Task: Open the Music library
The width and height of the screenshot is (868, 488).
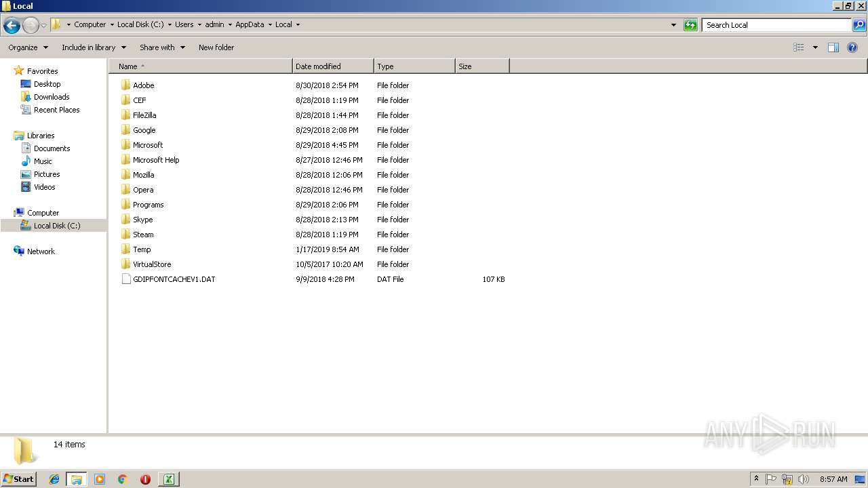Action: click(43, 161)
